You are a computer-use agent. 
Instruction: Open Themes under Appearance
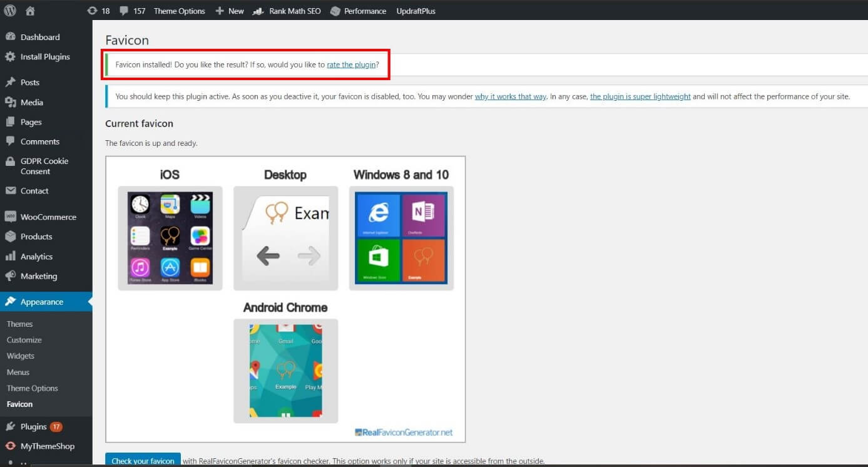[19, 324]
